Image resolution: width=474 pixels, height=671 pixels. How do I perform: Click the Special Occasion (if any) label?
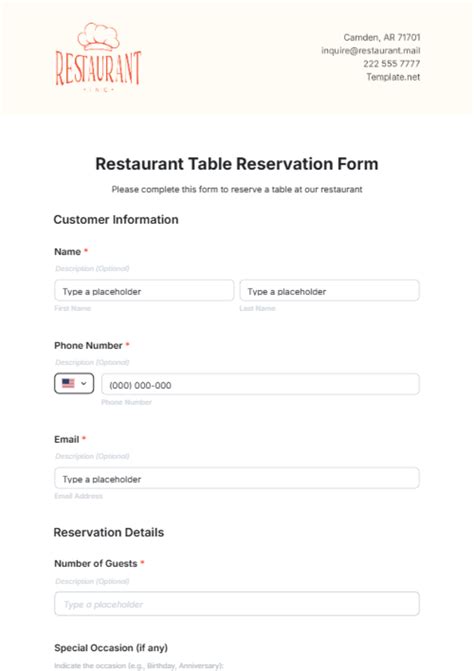[x=111, y=648]
